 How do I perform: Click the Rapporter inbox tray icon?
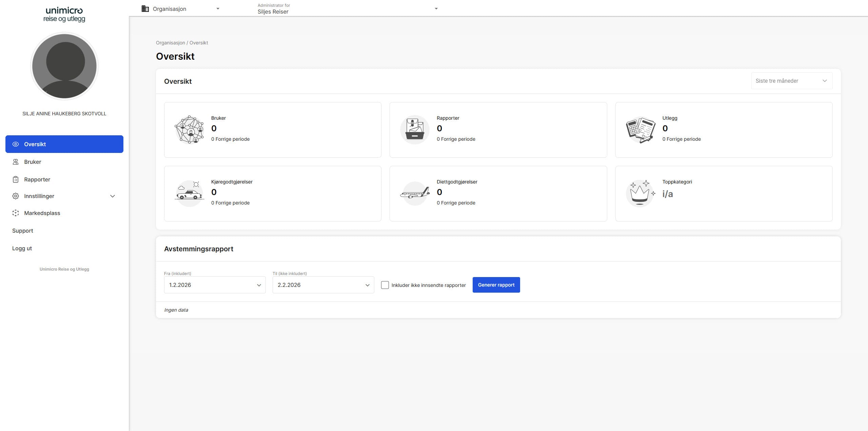coord(415,130)
